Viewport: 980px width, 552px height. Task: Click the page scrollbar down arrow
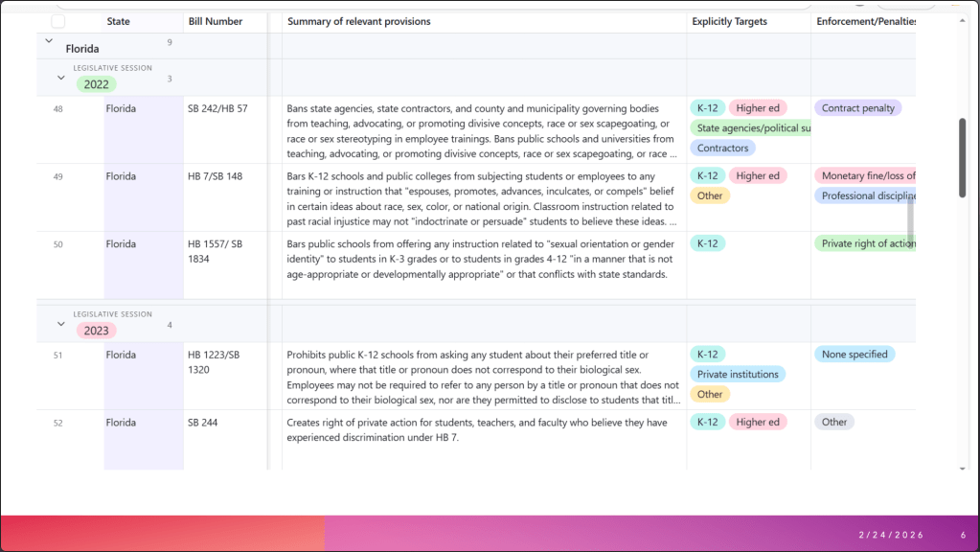[962, 469]
